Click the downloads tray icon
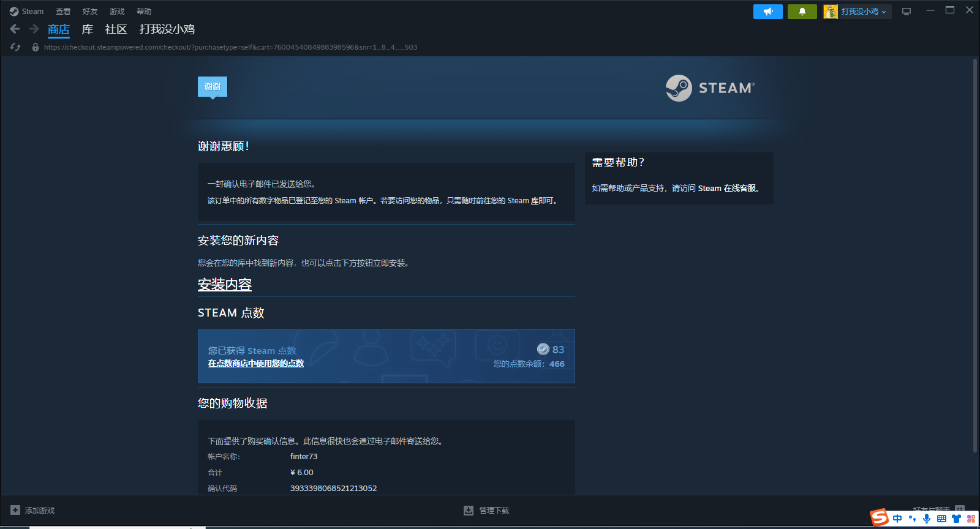The width and height of the screenshot is (980, 529). point(469,510)
